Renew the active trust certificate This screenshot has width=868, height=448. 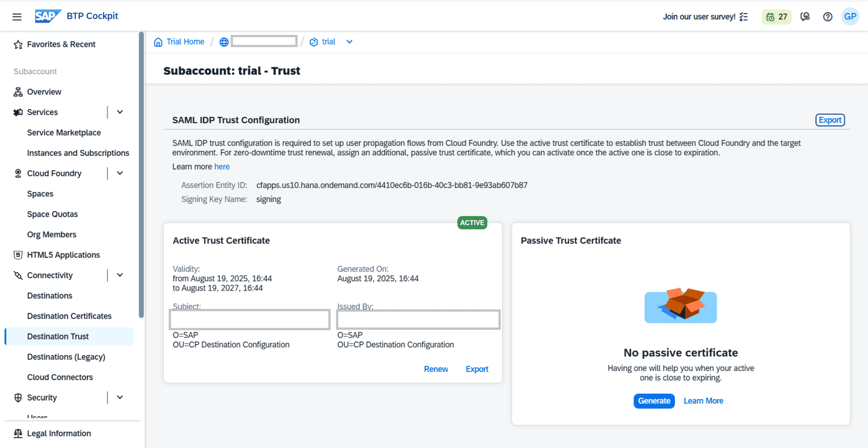[436, 369]
